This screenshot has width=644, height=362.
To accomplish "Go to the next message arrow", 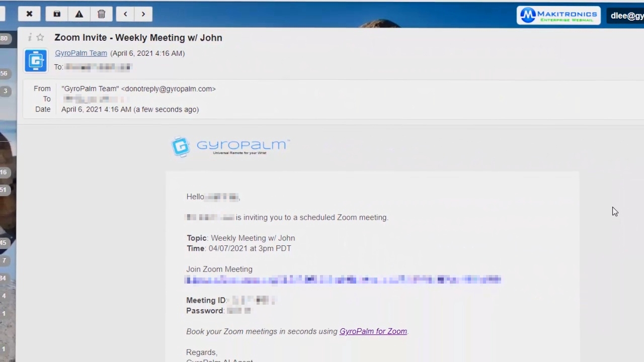I will (143, 14).
